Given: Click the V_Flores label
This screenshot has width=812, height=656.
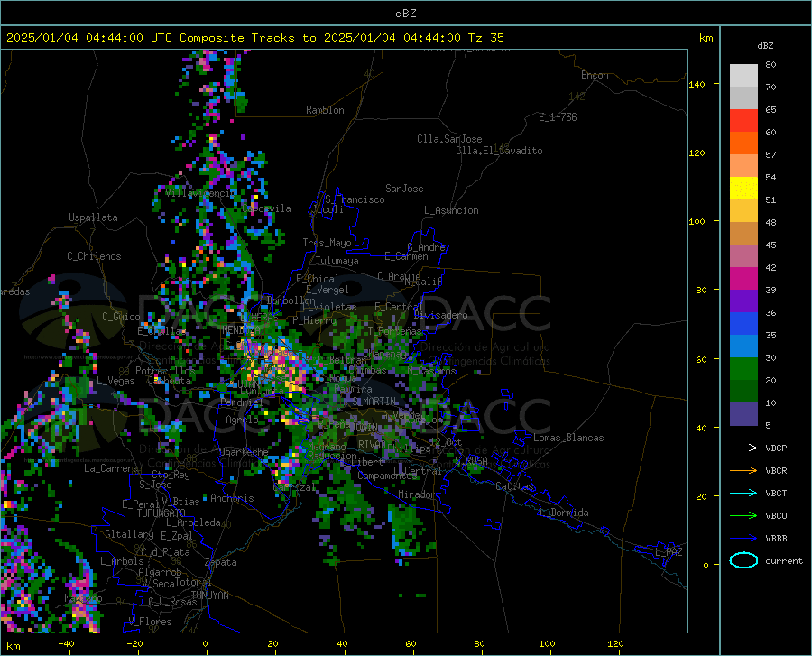Looking at the screenshot, I should coord(150,622).
